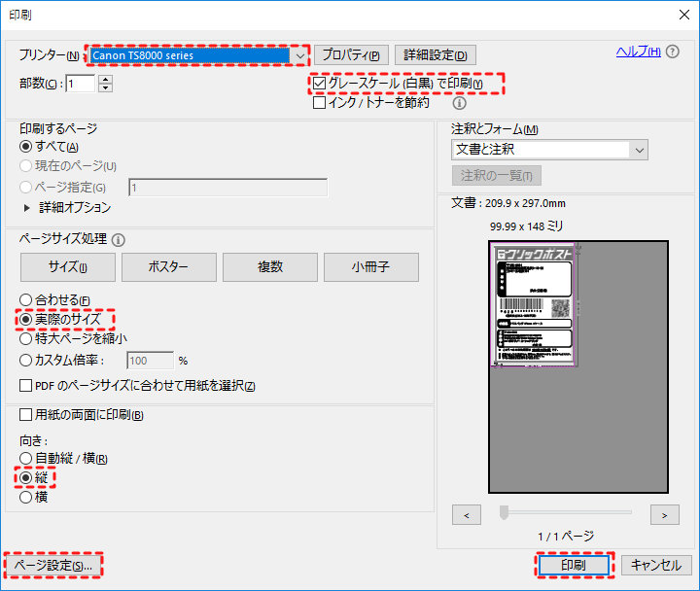Click the 印刷 button
Image resolution: width=700 pixels, height=591 pixels.
coord(573,565)
